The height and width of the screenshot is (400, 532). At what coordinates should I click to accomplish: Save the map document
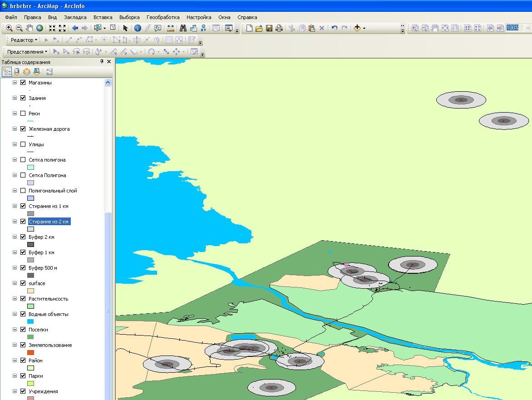pyautogui.click(x=269, y=28)
